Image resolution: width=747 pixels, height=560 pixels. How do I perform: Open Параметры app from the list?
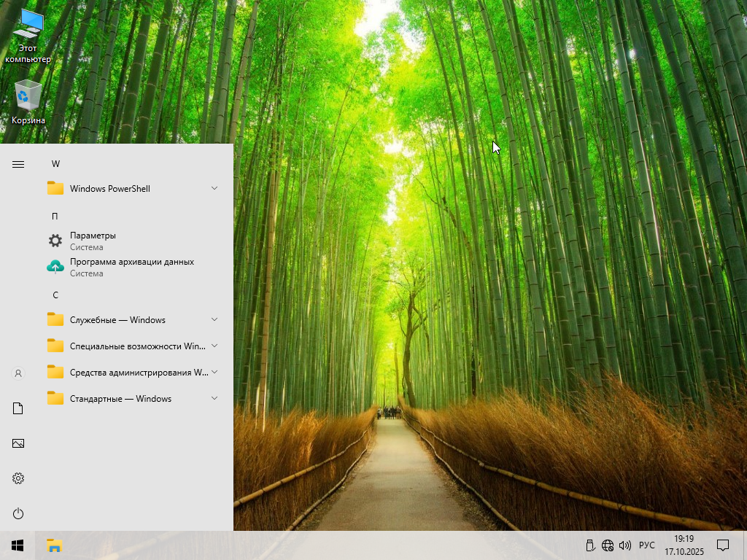point(93,241)
